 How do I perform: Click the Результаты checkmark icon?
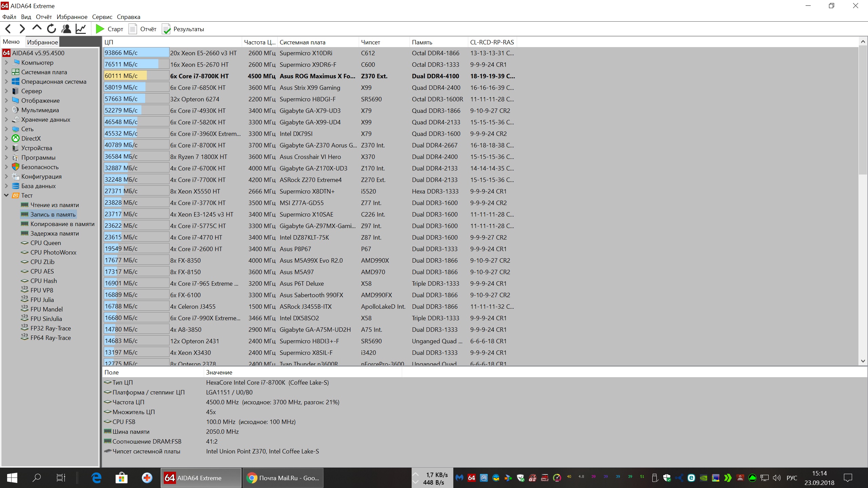pyautogui.click(x=166, y=29)
